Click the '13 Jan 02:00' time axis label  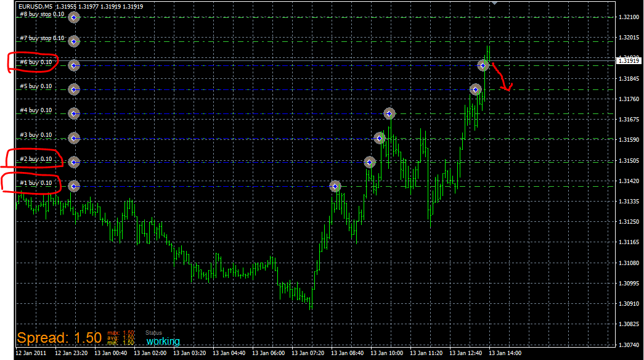150,353
